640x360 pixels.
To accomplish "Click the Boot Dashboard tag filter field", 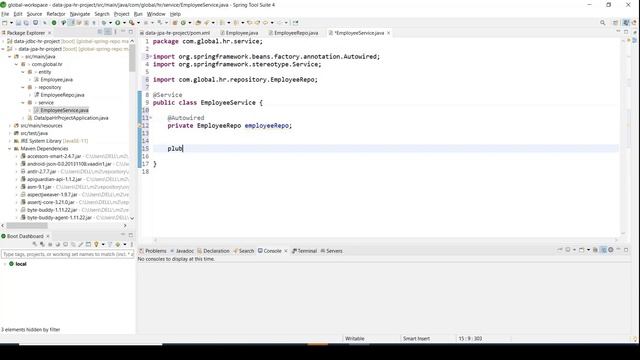I will click(x=68, y=254).
